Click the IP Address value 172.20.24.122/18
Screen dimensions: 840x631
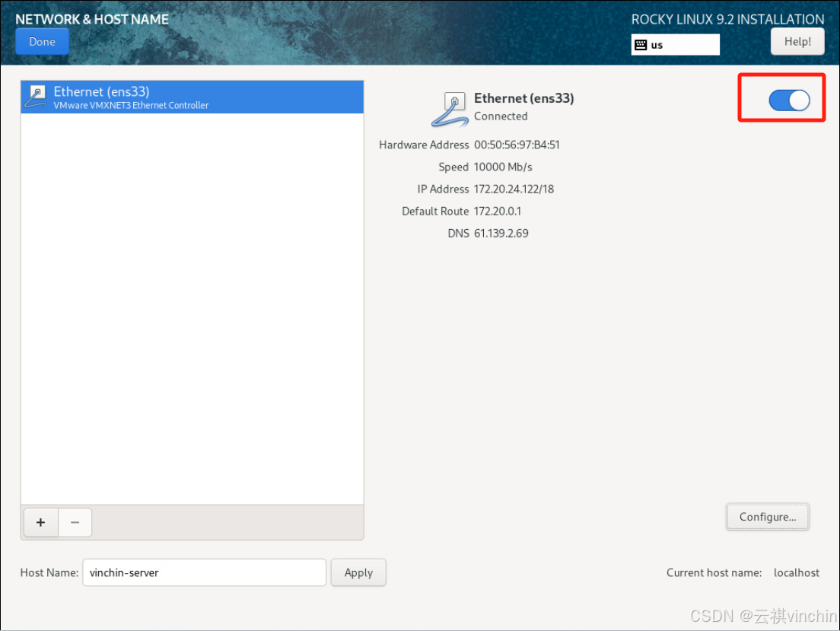pyautogui.click(x=514, y=190)
